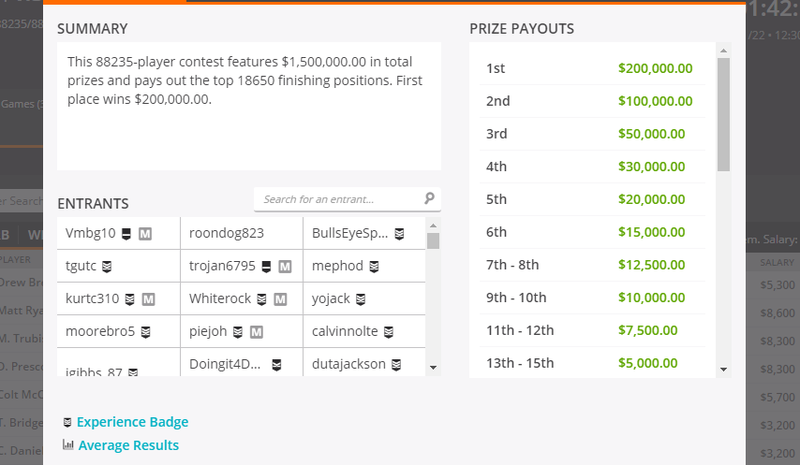Click the M icon beside trojan6795
The height and width of the screenshot is (465, 800).
[285, 266]
